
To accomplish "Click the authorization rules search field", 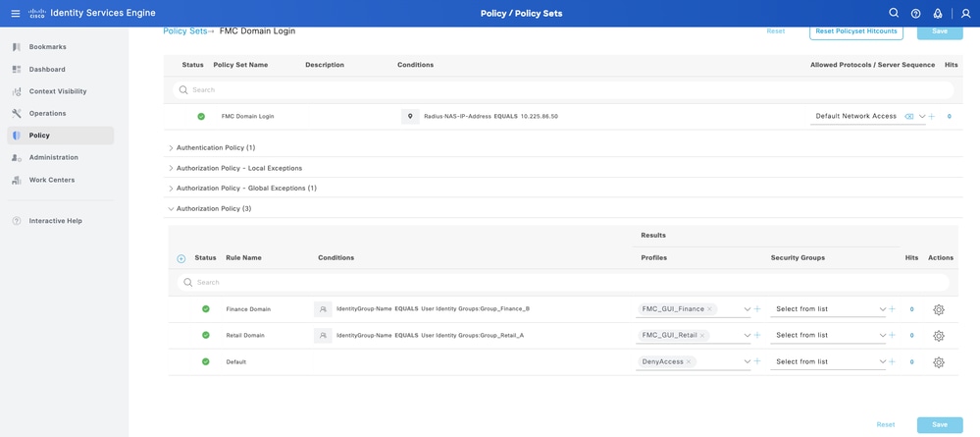I will 564,283.
